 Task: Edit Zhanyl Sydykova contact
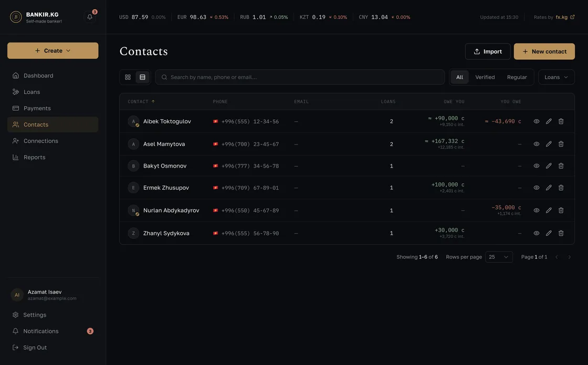click(549, 233)
